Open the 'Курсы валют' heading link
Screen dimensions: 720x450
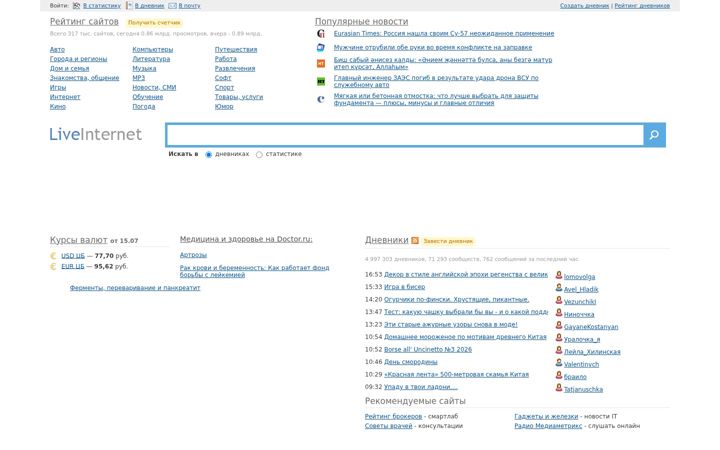[x=79, y=240]
